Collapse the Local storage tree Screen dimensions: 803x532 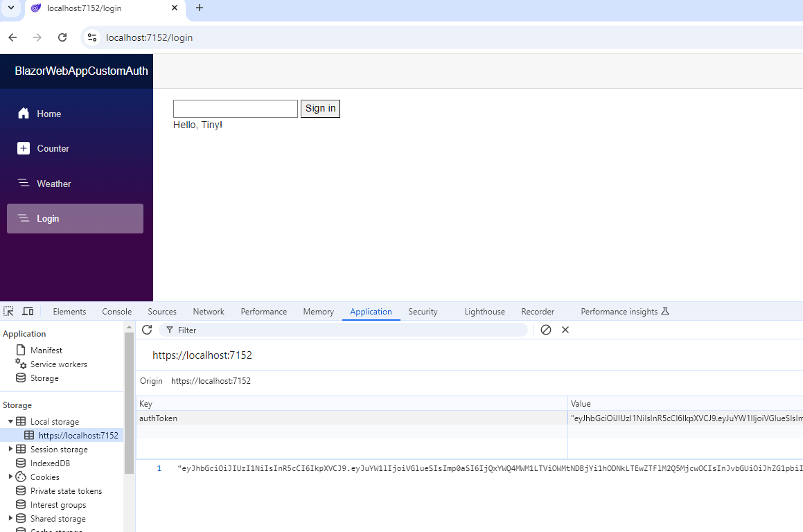[10, 421]
